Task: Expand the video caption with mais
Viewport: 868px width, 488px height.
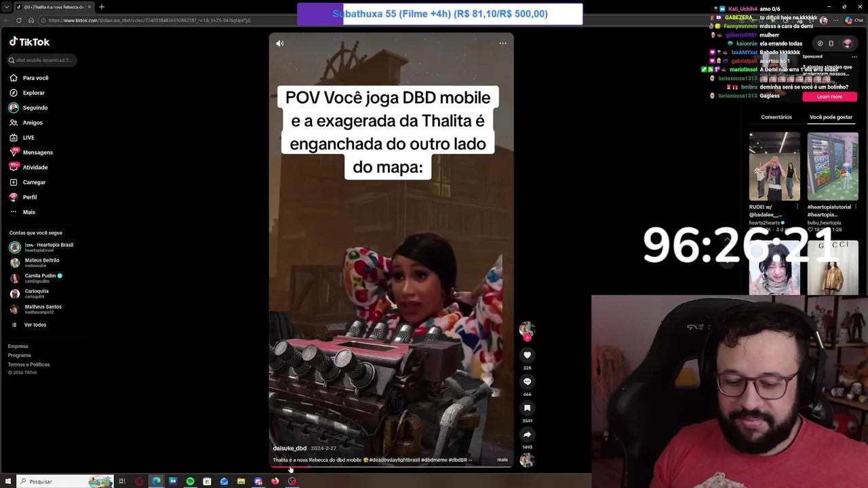Action: point(502,460)
